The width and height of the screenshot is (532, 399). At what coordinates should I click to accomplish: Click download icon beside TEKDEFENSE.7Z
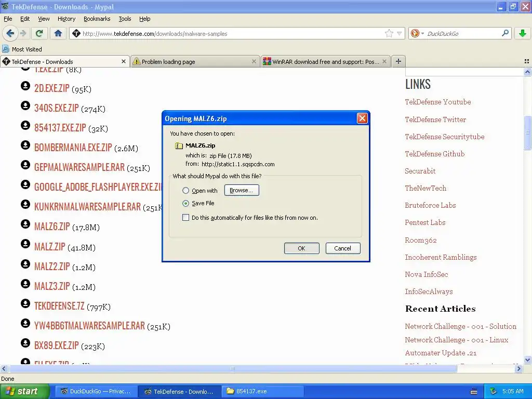click(x=25, y=303)
